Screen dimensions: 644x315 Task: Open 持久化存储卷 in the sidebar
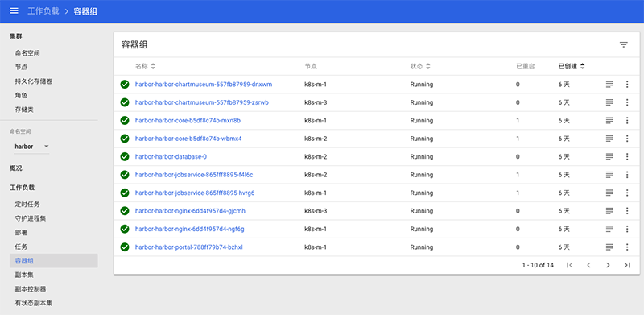[33, 81]
